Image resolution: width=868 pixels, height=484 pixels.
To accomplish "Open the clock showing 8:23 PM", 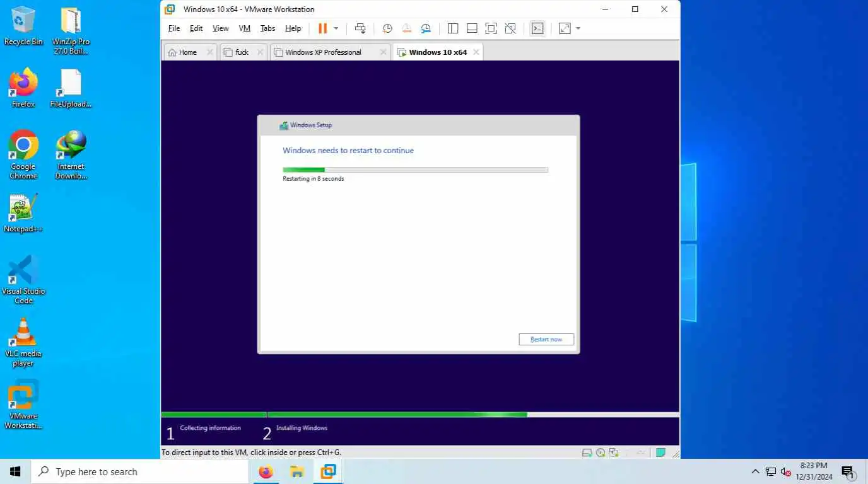I will (814, 471).
